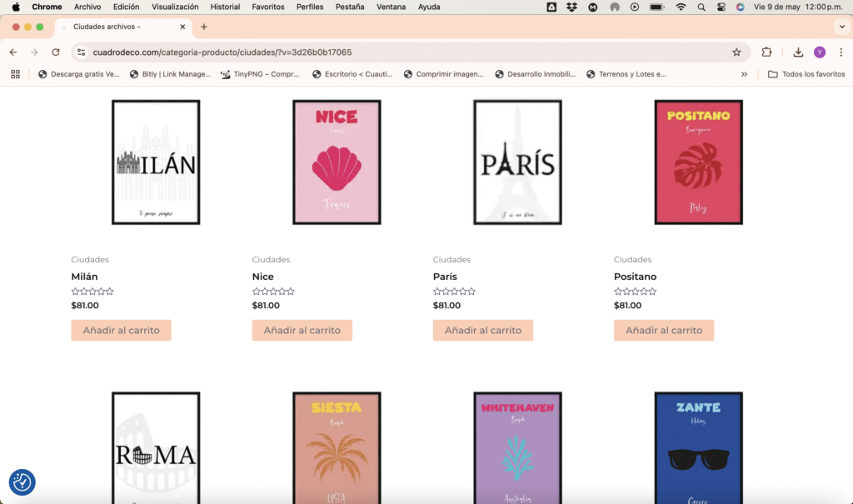Click the Nice seashell poster thumbnail

337,162
